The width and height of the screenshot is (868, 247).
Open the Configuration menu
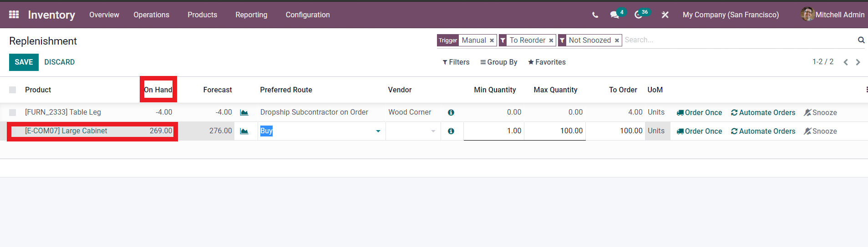click(x=308, y=15)
